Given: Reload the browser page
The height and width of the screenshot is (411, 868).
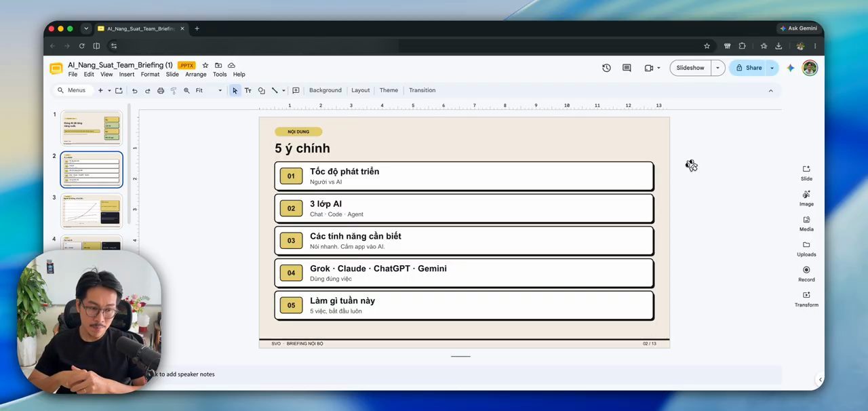Looking at the screenshot, I should click(x=81, y=46).
